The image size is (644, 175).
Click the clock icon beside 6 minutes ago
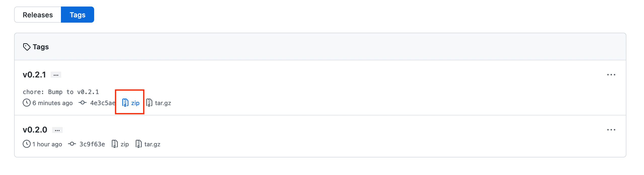pos(27,103)
